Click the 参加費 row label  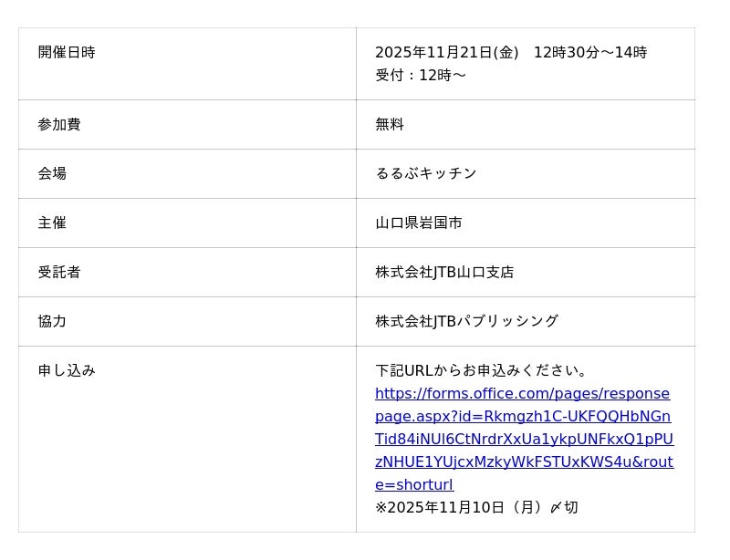(59, 124)
